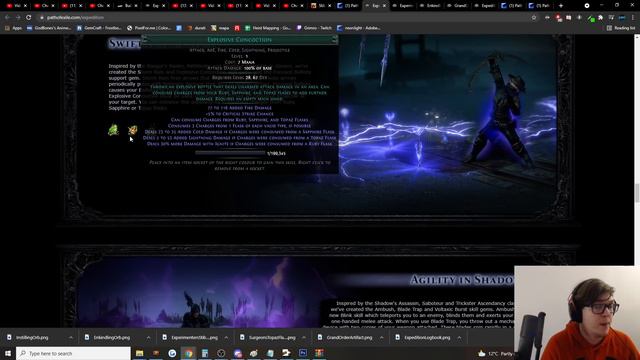Switch to the Experimenters tab
This screenshot has width=640, height=360.
(x=403, y=6)
